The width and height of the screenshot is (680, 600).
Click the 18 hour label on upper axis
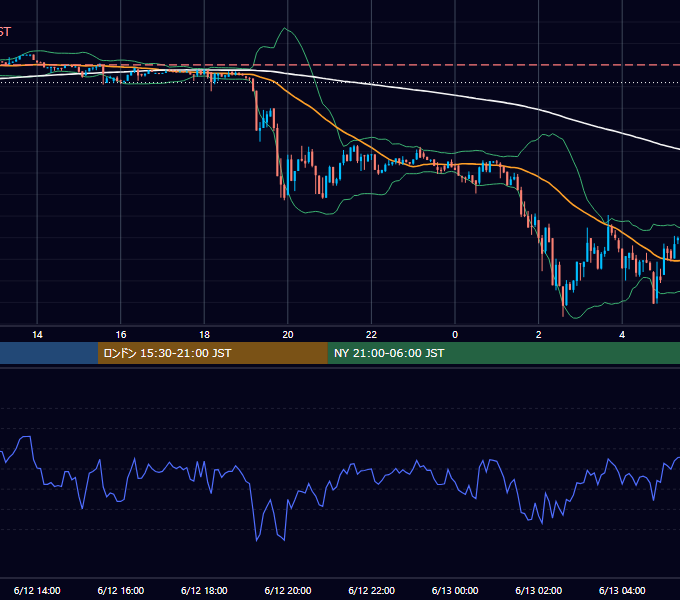204,335
